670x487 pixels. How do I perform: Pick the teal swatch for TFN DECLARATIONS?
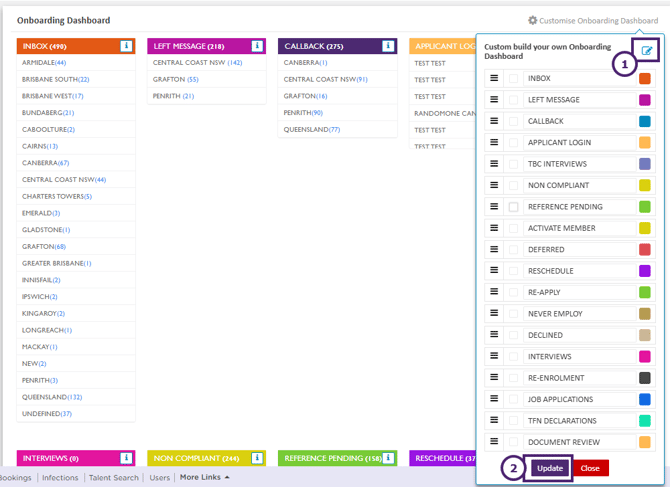click(x=645, y=420)
